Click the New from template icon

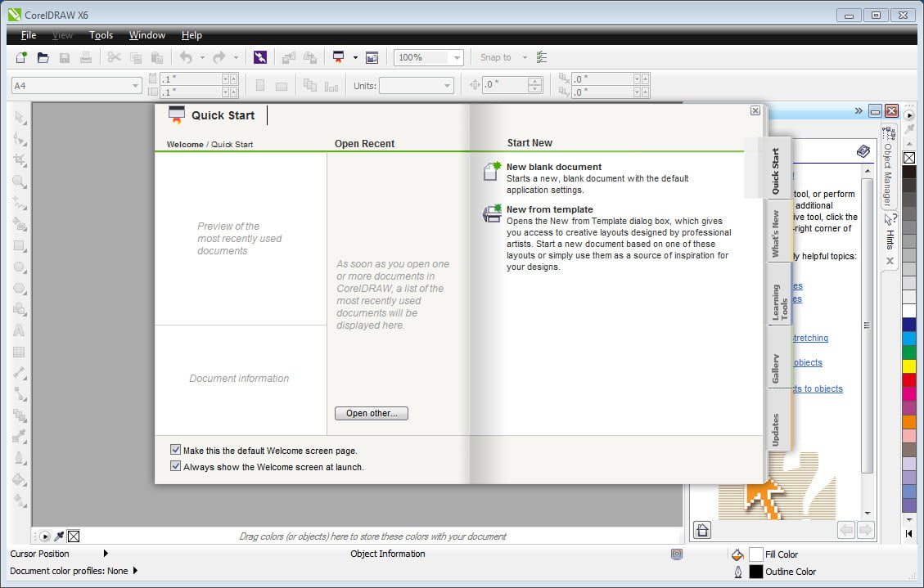tap(492, 213)
